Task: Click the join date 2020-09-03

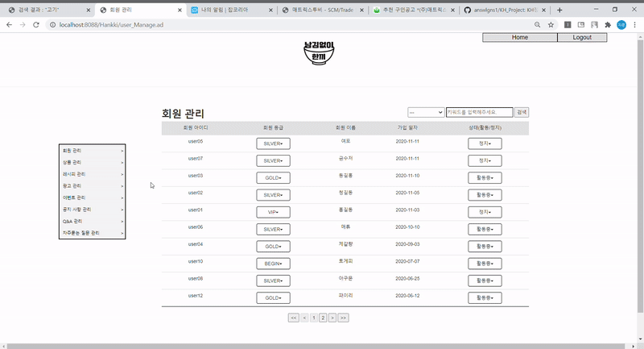Action: pyautogui.click(x=407, y=244)
